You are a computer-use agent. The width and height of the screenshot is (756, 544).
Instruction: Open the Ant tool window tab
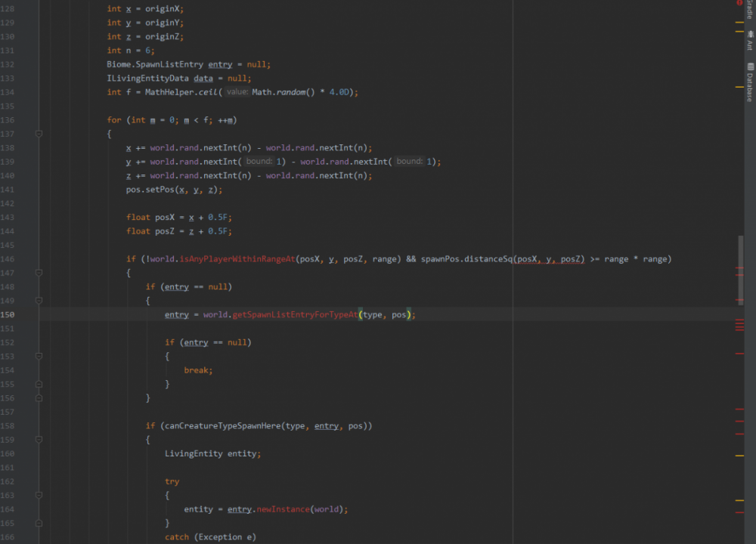coord(750,41)
